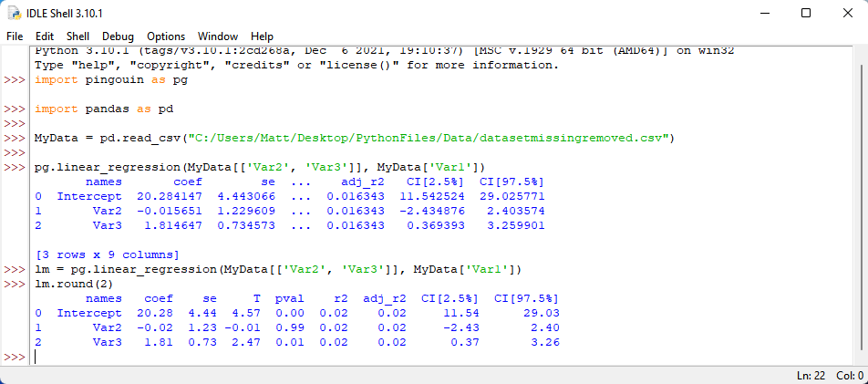Click the Col: 0 status indicator
The width and height of the screenshot is (868, 384).
(849, 376)
